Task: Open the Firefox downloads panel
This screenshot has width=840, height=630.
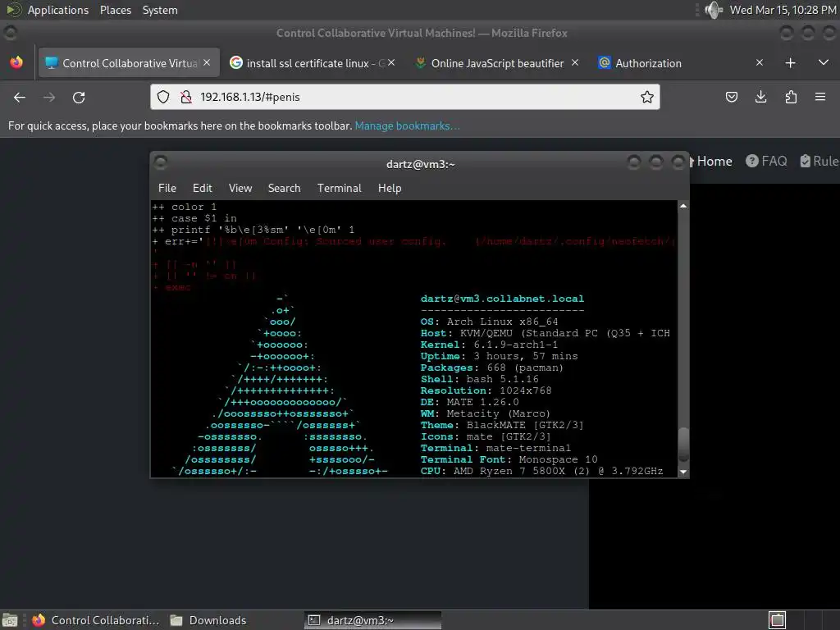Action: pos(760,97)
